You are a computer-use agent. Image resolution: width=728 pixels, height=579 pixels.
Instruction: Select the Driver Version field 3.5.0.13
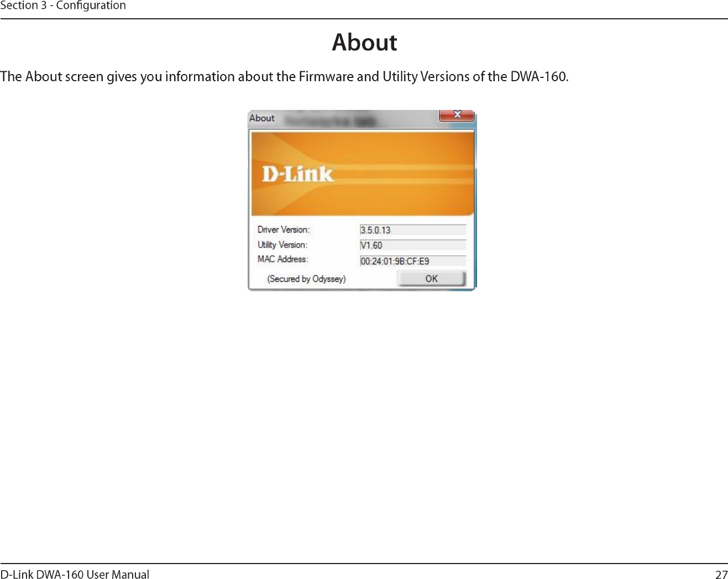click(x=413, y=230)
